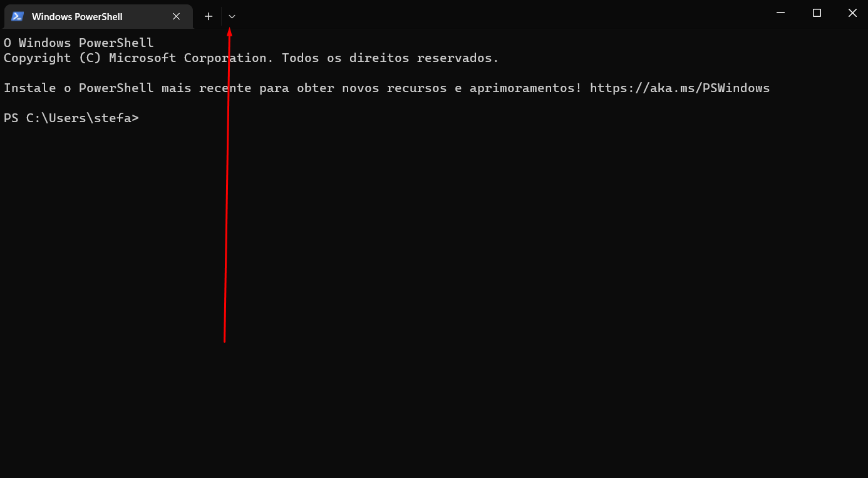868x478 pixels.
Task: Click the "Todos os direitos reservados." text
Action: 390,58
